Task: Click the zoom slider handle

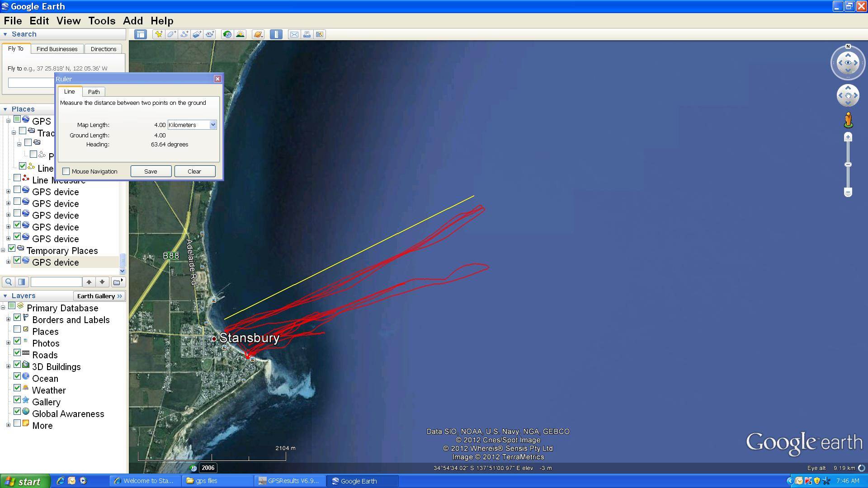Action: coord(848,164)
